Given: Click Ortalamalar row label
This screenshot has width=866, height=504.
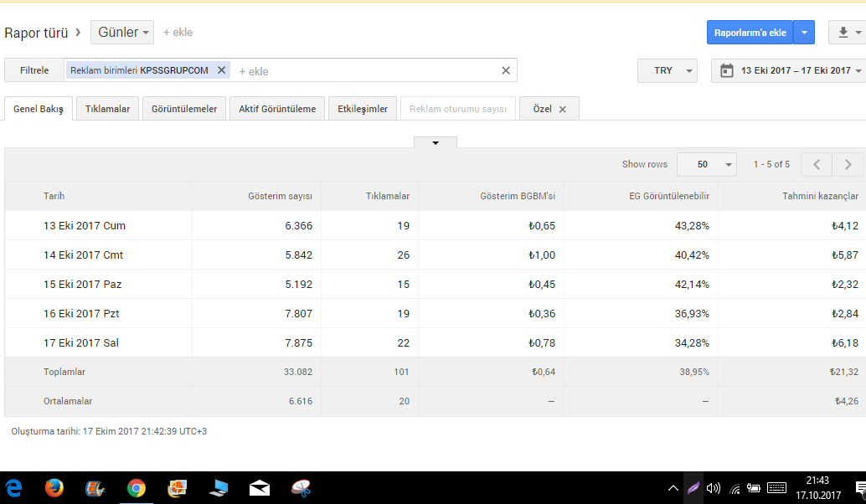Looking at the screenshot, I should 68,401.
